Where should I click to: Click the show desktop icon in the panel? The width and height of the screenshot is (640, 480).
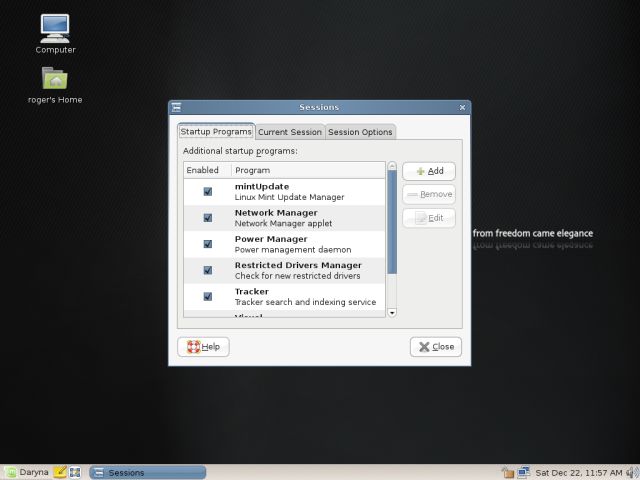pyautogui.click(x=75, y=472)
